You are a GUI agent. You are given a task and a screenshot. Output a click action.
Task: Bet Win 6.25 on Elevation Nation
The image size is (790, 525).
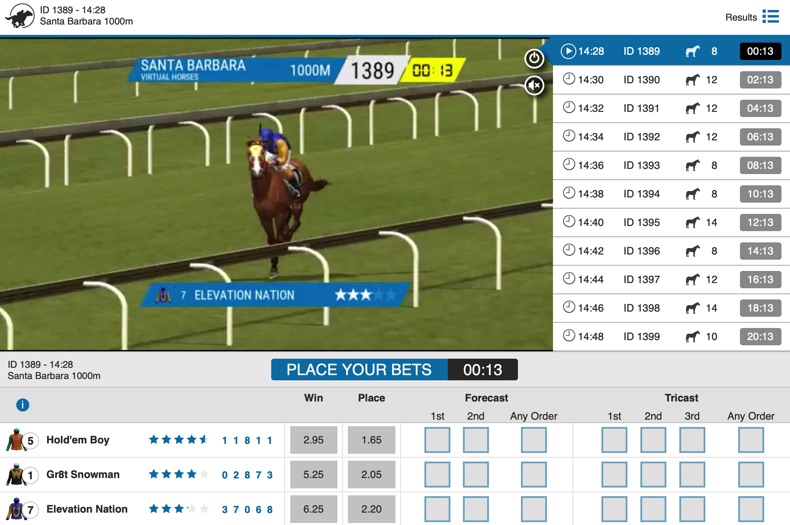click(x=313, y=509)
